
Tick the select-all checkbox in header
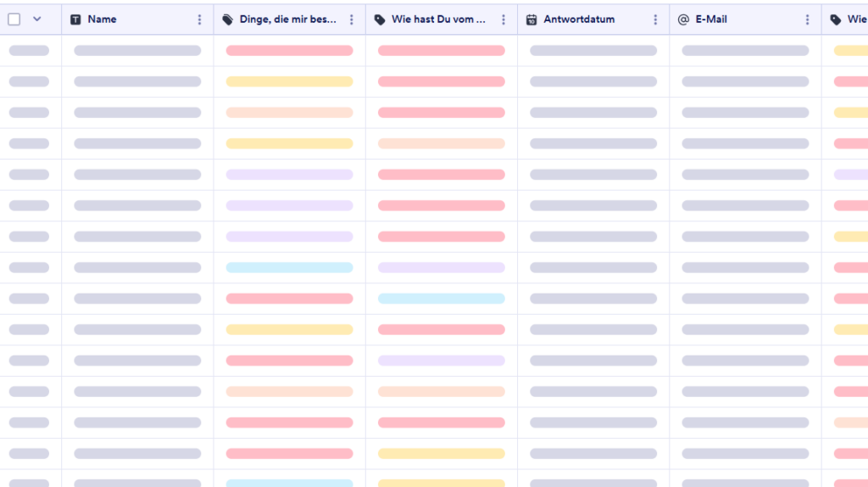(x=14, y=20)
